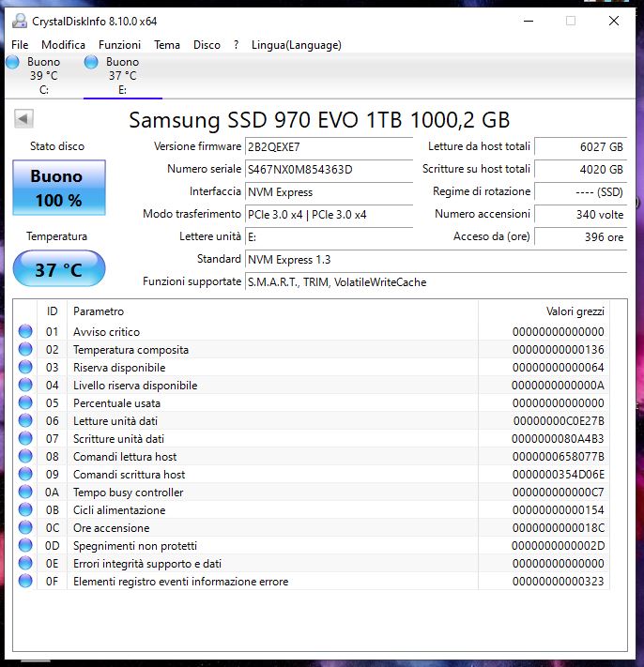The width and height of the screenshot is (644, 667).
Task: Click the Funzioni supportate field
Action: (x=436, y=282)
